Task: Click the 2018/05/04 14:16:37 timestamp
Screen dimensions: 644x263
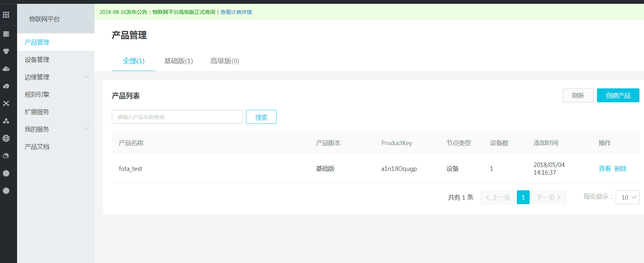Action: (x=549, y=169)
